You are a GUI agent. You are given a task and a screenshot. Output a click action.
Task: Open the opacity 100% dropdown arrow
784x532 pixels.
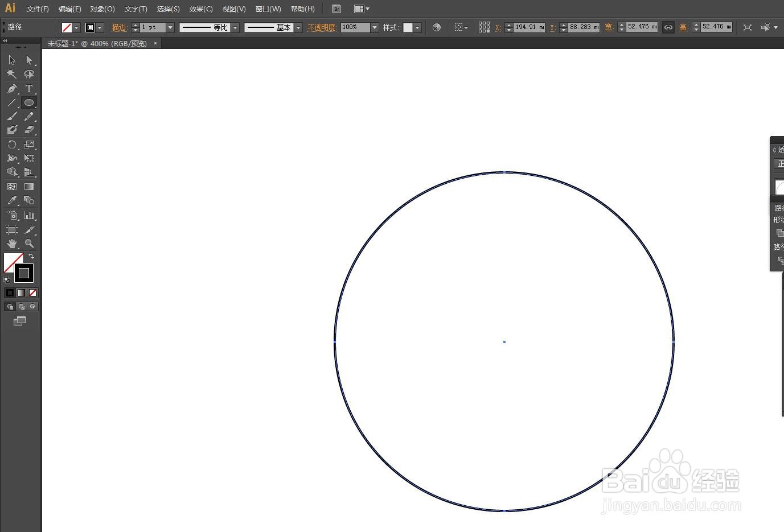[375, 27]
